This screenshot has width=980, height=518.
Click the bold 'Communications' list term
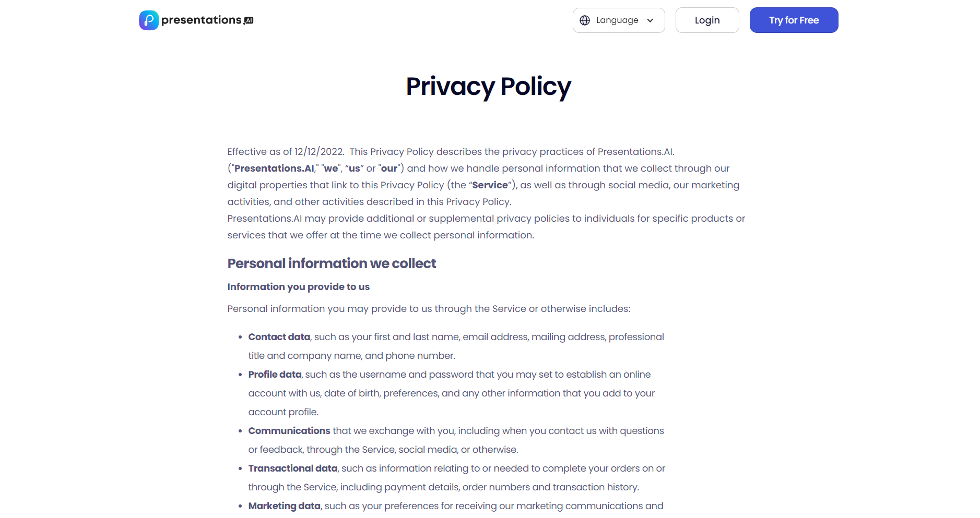pyautogui.click(x=289, y=431)
